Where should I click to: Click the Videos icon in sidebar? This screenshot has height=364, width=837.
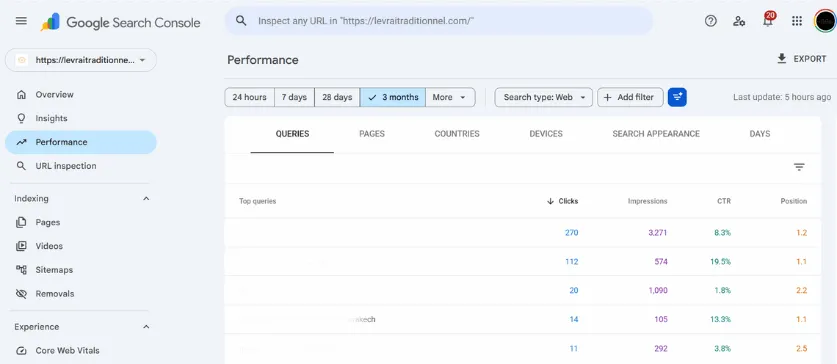coord(21,246)
